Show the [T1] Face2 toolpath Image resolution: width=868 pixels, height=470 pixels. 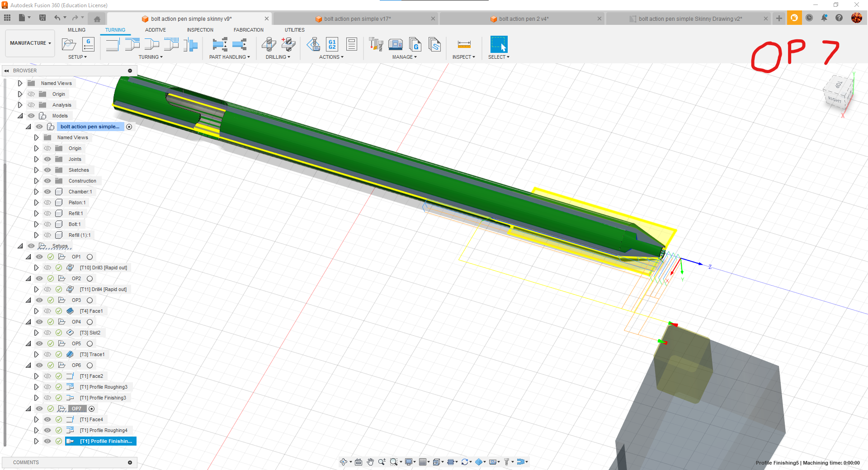click(x=47, y=376)
